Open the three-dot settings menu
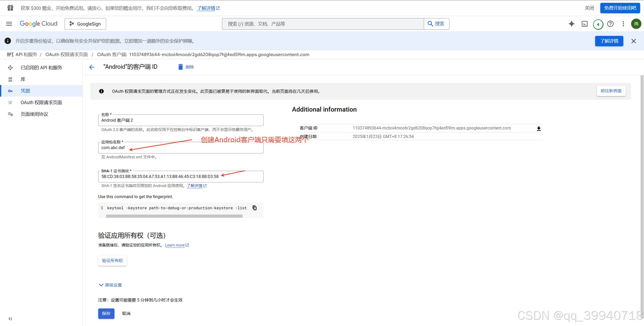Image resolution: width=644 pixels, height=326 pixels. 623,24
